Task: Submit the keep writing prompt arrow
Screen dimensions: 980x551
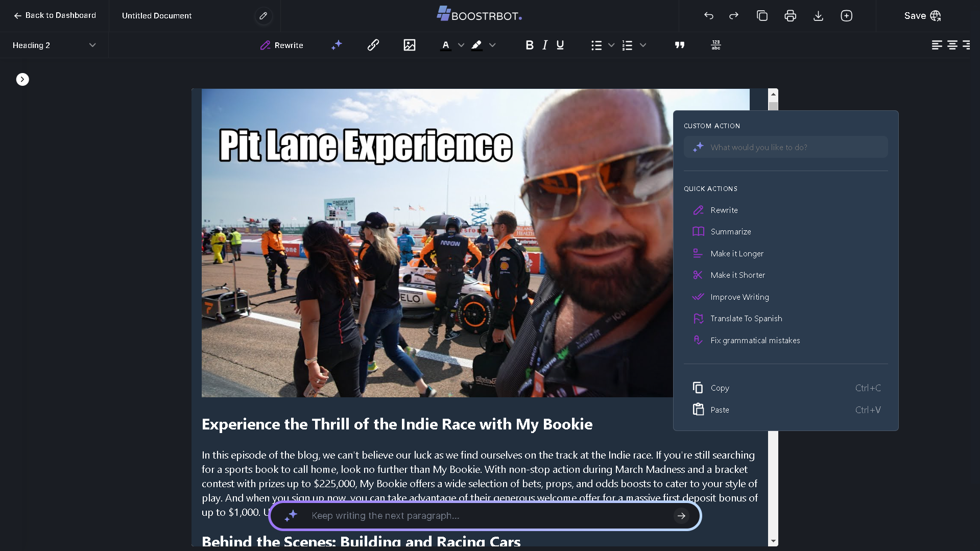Action: [681, 516]
